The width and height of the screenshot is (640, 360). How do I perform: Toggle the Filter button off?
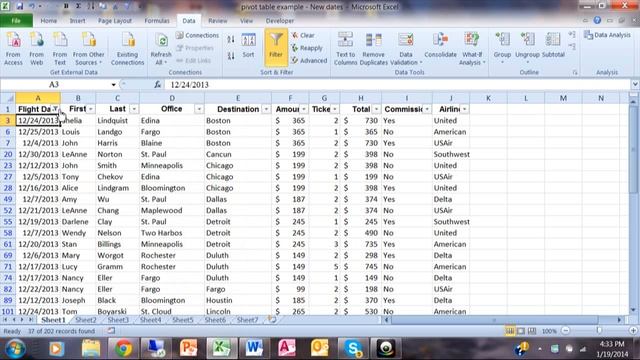click(276, 47)
